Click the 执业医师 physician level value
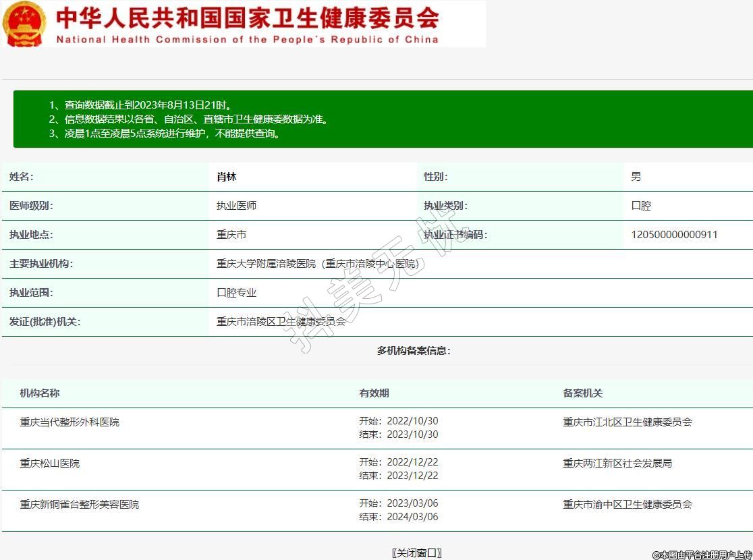 click(x=236, y=206)
